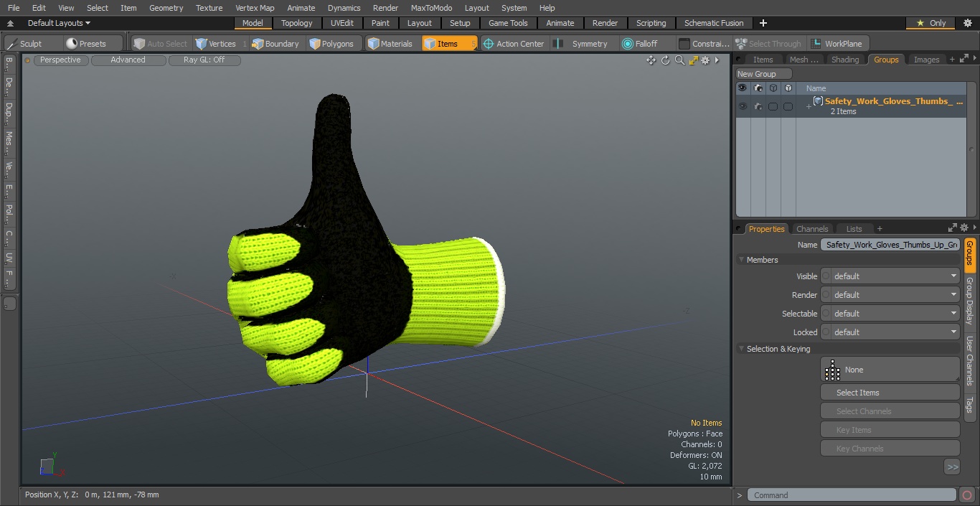Click the viewport zoom magnifier icon
The height and width of the screenshot is (506, 980).
click(679, 60)
